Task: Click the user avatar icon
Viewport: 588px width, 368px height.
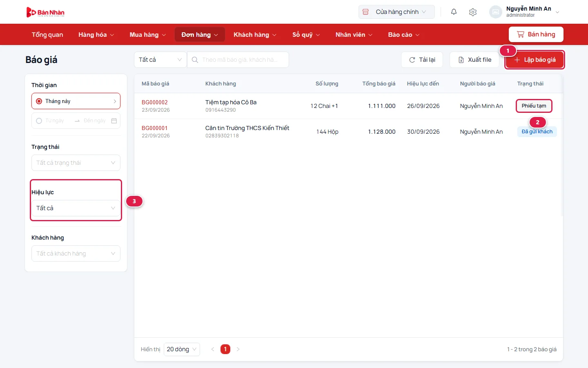Action: tap(495, 12)
